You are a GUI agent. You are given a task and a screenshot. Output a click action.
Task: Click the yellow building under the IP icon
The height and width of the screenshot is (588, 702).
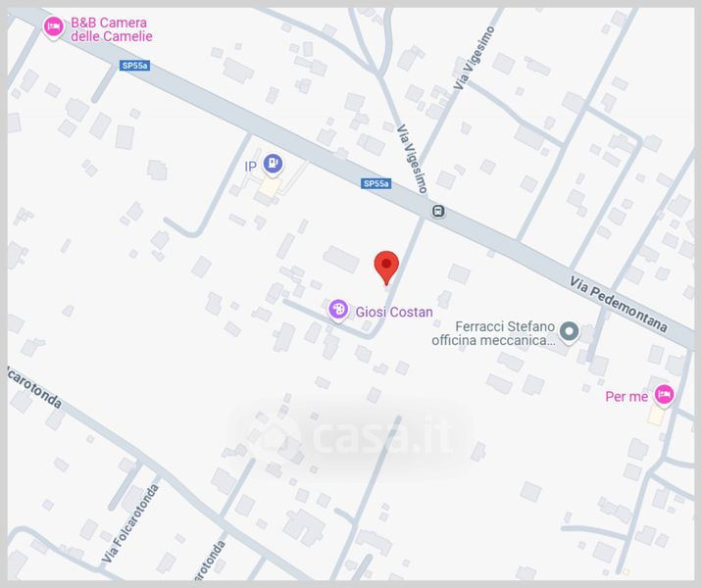coord(270,186)
